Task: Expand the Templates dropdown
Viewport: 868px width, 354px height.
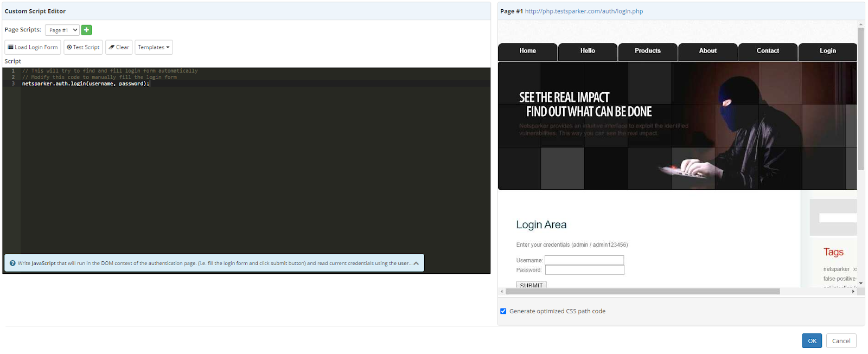Action: click(x=154, y=47)
